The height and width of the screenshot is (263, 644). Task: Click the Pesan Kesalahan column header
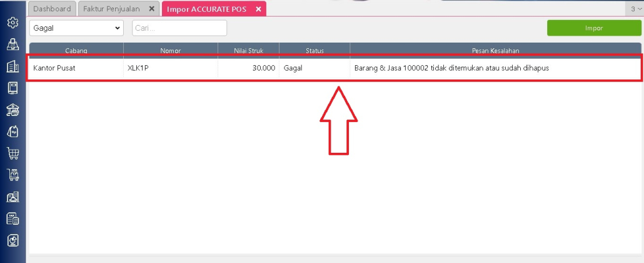[495, 50]
